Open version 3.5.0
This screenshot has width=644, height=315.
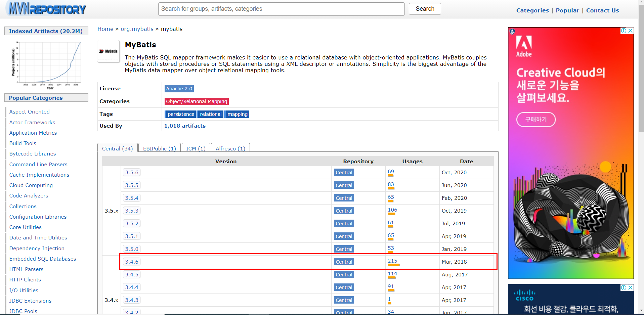(x=132, y=249)
